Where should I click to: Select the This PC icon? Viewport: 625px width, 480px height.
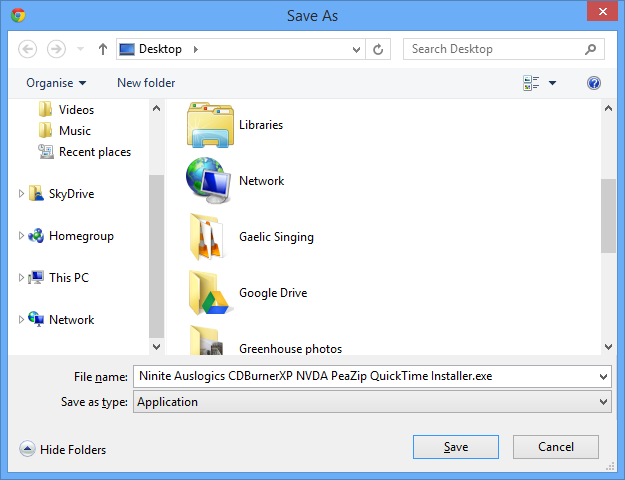coord(36,277)
